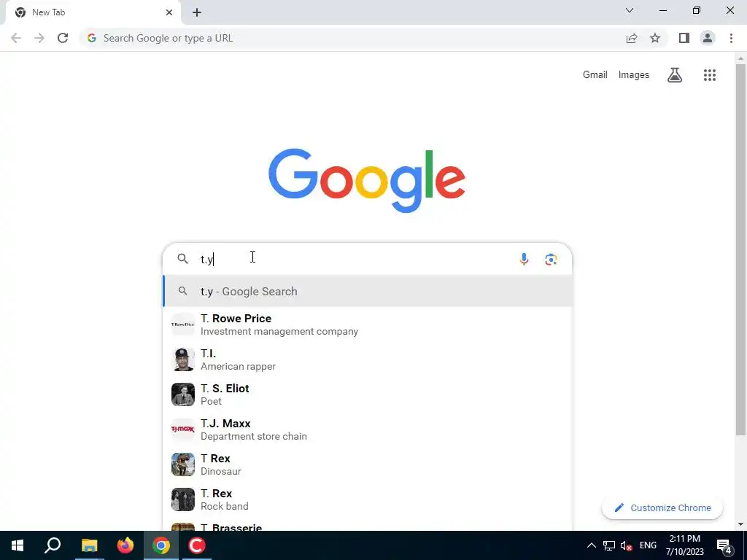Click magnifier icon in search box
The image size is (747, 560).
182,259
